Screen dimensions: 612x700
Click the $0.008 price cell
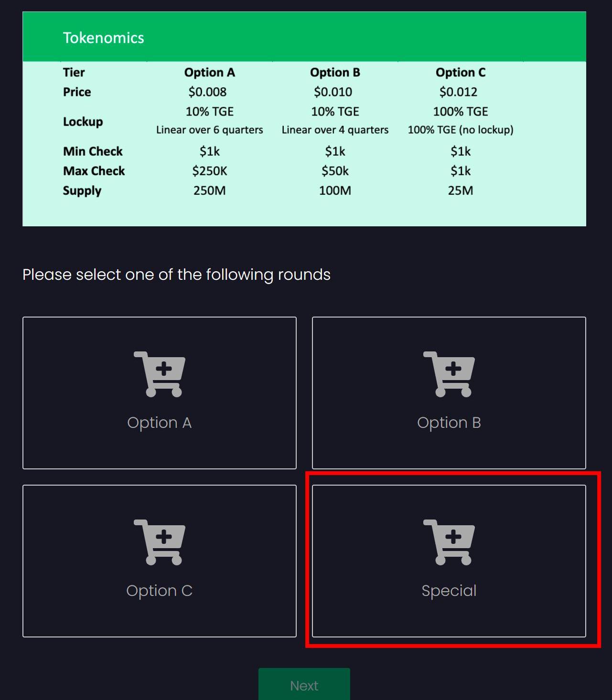(x=207, y=92)
